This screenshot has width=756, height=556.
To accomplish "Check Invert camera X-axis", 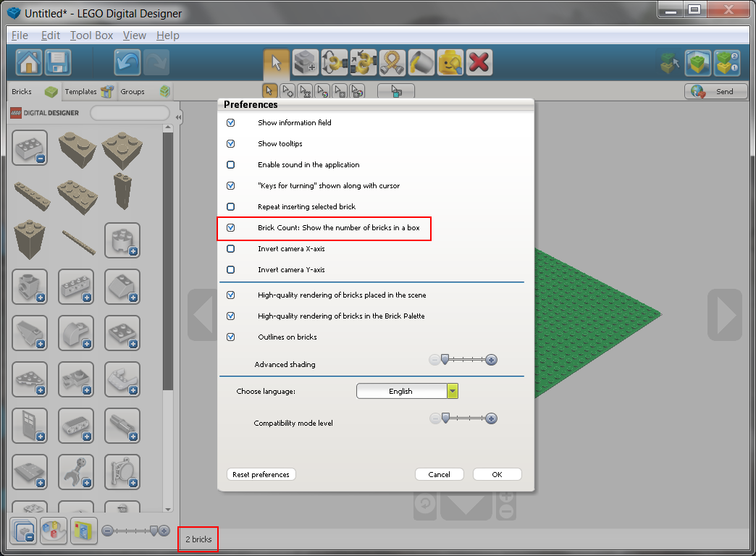I will [x=230, y=248].
